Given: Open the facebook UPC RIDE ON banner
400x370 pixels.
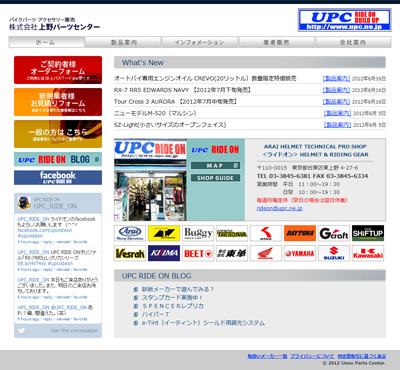Looking at the screenshot, I should 58,177.
